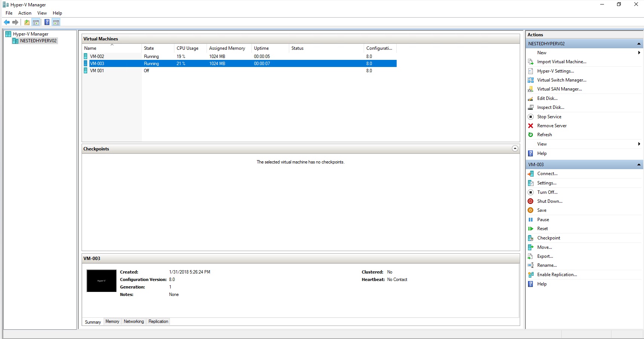The height and width of the screenshot is (339, 644).
Task: Collapse the Checkpoints pane with its chevron
Action: [515, 149]
